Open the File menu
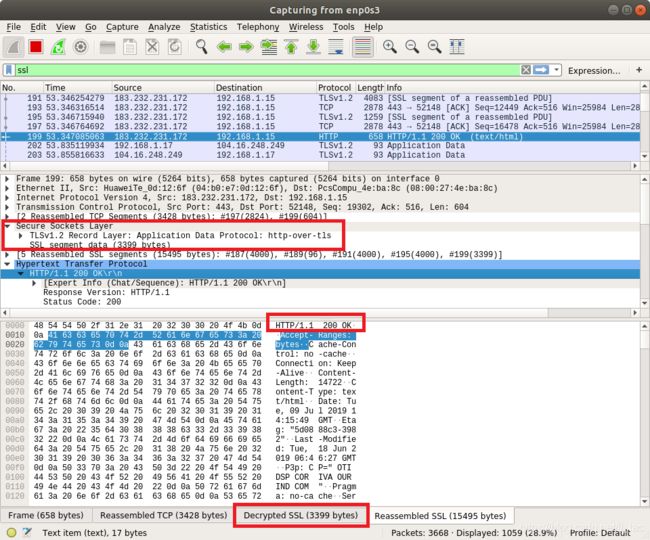Screen dimensions: 650x540 click(14, 27)
